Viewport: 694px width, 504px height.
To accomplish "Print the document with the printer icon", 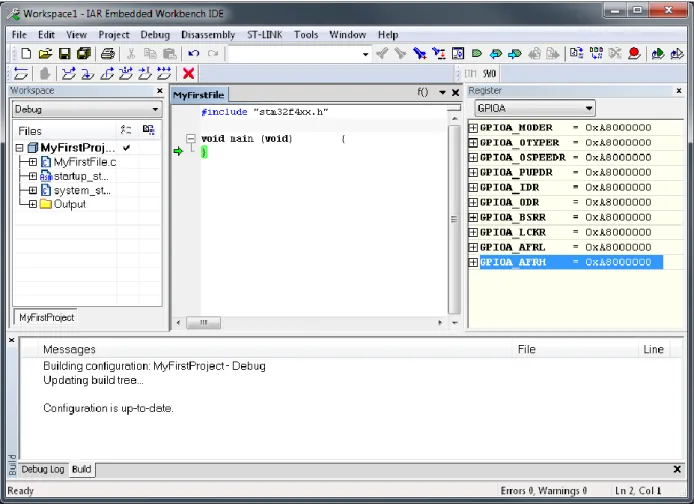I will coord(108,54).
